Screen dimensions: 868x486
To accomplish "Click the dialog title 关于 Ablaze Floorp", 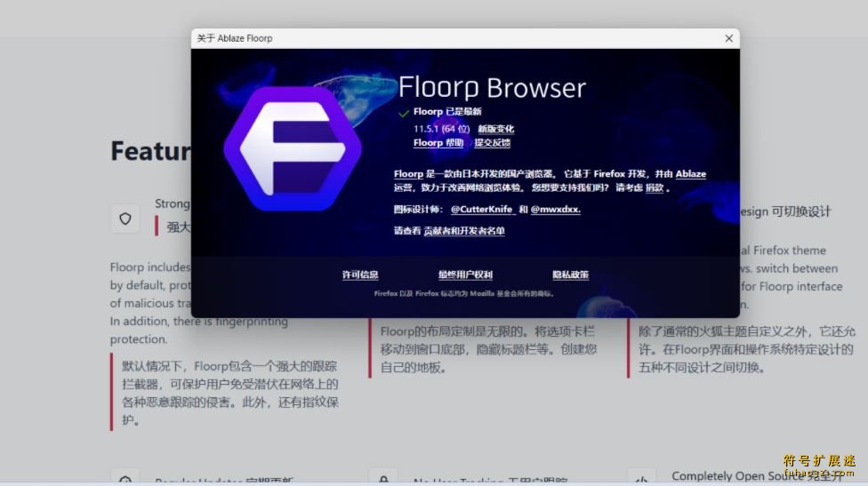I will [235, 38].
